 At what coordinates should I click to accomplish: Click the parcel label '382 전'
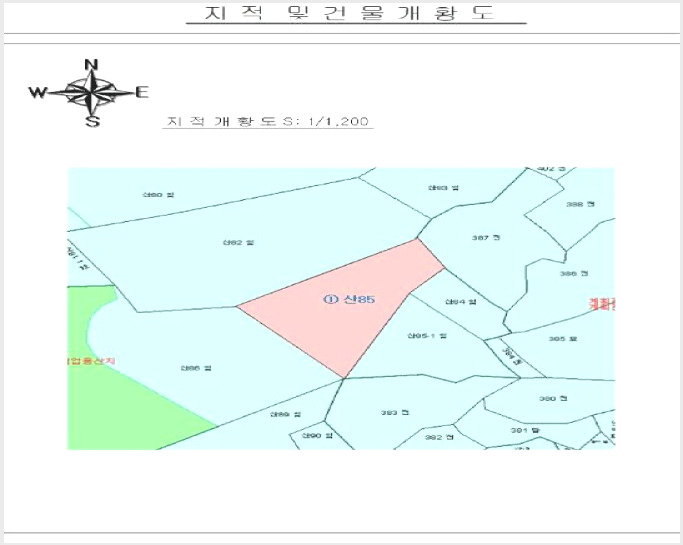(439, 437)
